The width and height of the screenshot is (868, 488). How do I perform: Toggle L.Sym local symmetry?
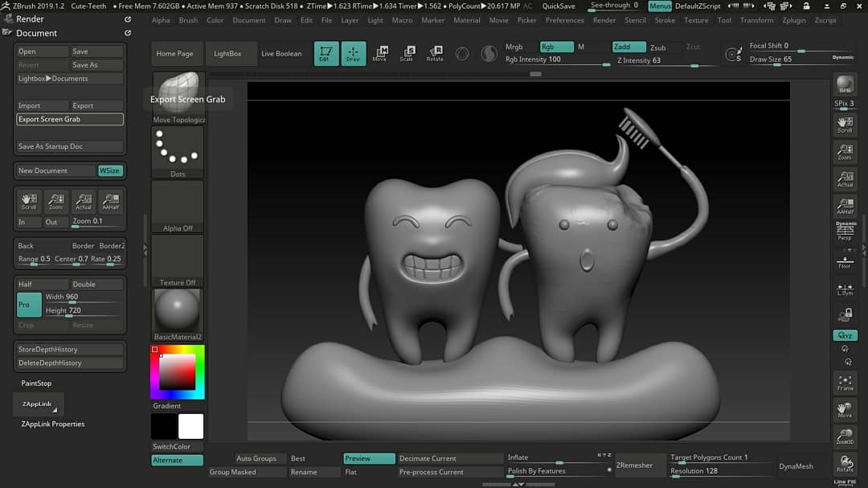[845, 289]
